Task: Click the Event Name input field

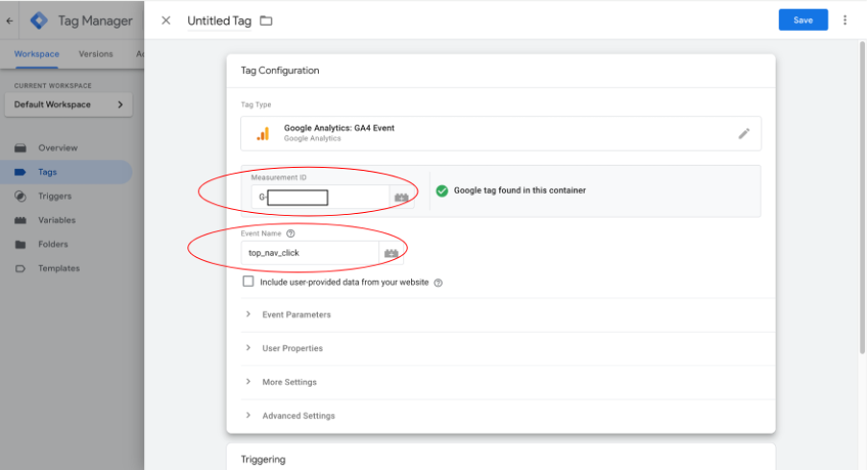Action: pos(310,252)
